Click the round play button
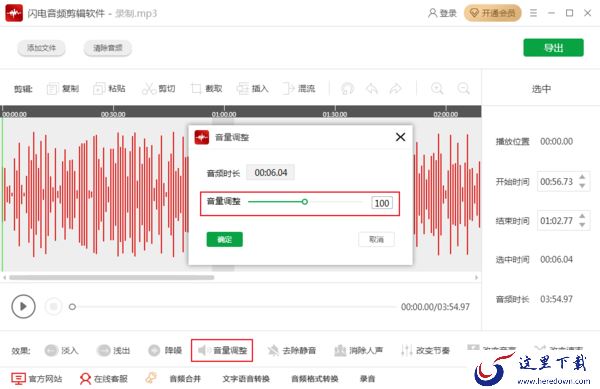 coord(23,306)
